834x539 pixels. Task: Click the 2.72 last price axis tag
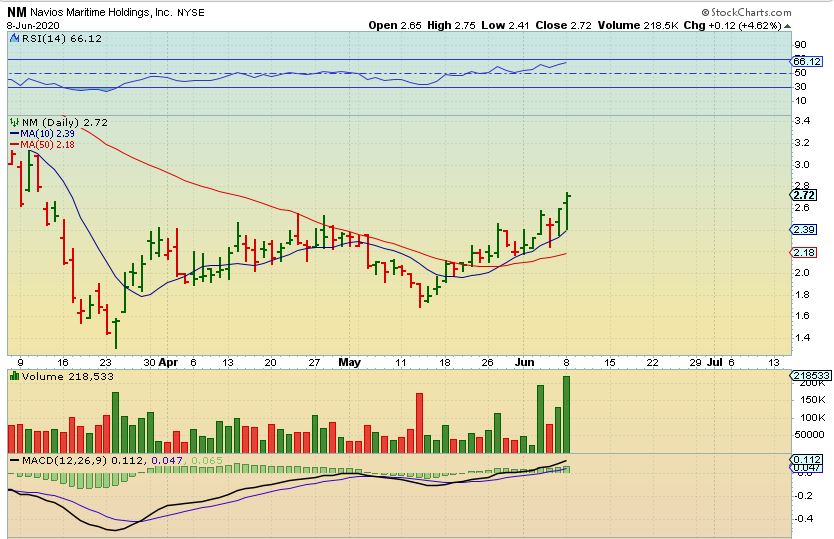coord(804,195)
